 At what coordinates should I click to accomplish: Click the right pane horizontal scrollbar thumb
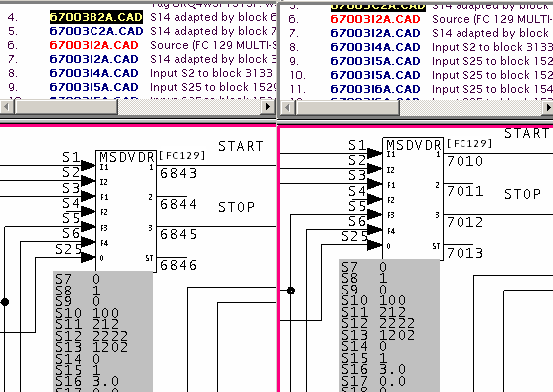tap(347, 107)
